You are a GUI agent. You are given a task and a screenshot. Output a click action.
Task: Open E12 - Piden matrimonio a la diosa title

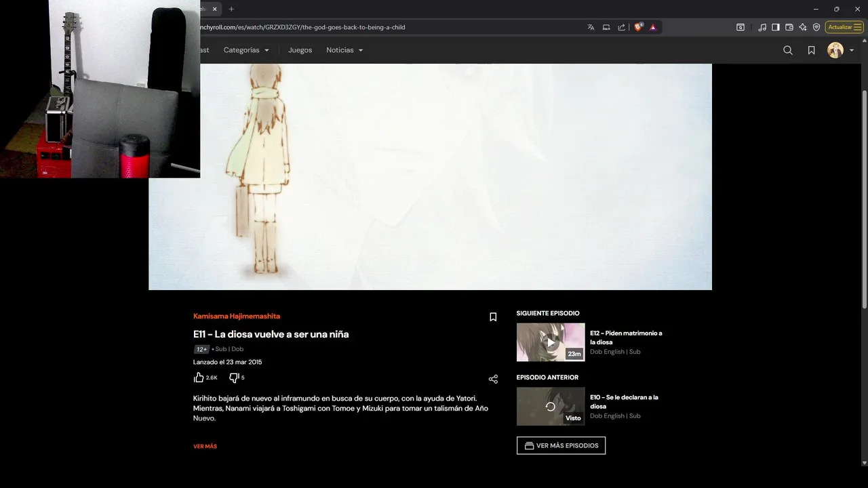pos(626,338)
